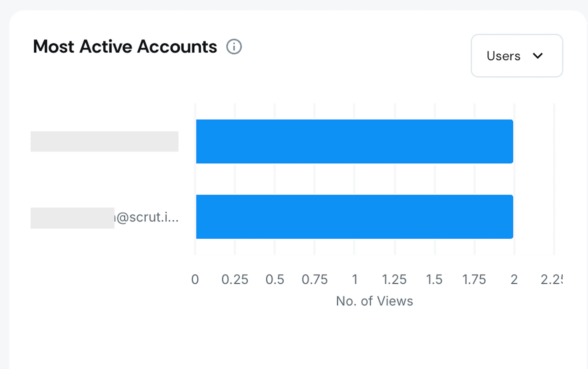Click the 1 axis tick label

coord(355,280)
